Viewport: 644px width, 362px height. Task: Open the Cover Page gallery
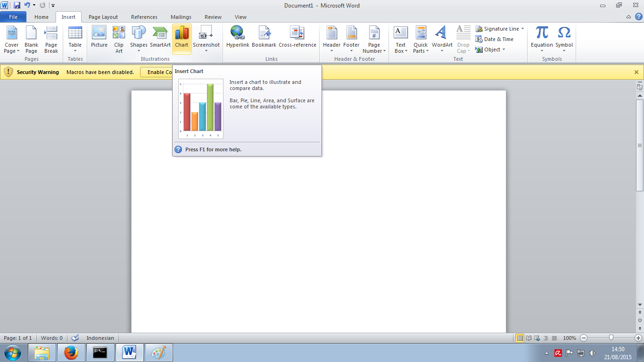click(12, 40)
